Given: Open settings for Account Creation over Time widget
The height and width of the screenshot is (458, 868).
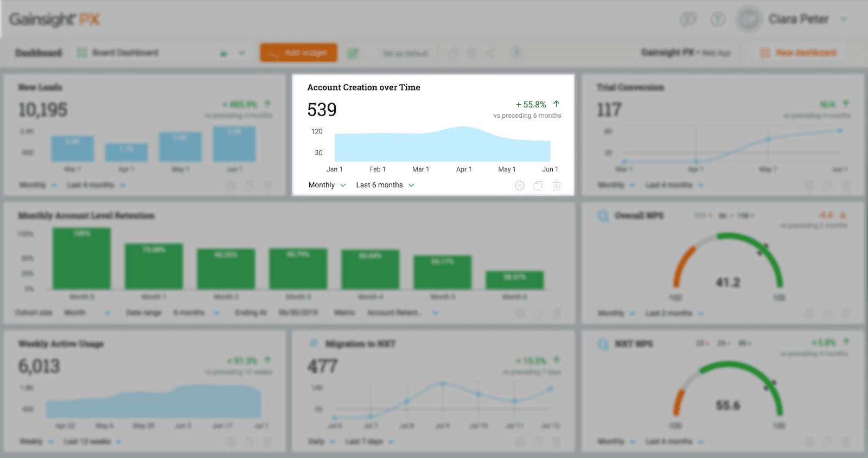Looking at the screenshot, I should click(519, 186).
